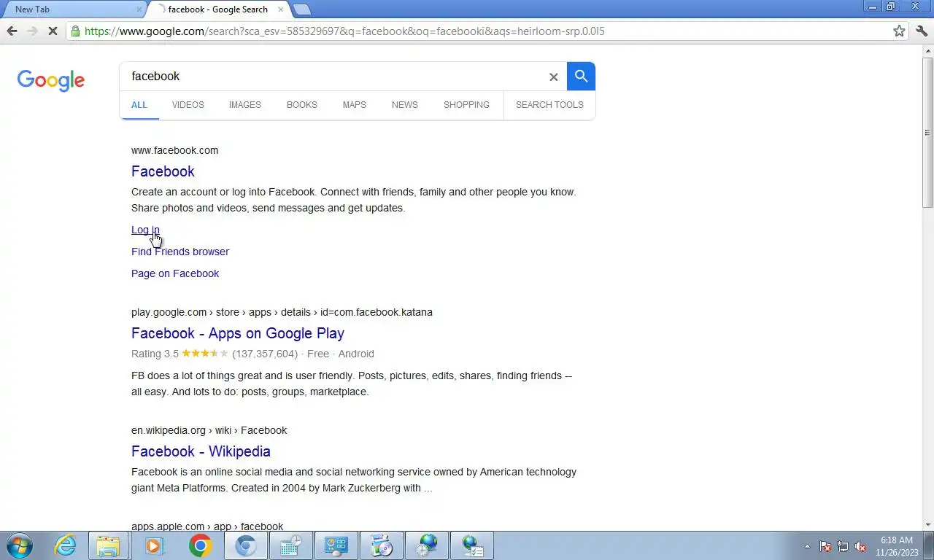Viewport: 934px width, 560px height.
Task: Click the blue magnifier search button
Action: click(x=581, y=76)
